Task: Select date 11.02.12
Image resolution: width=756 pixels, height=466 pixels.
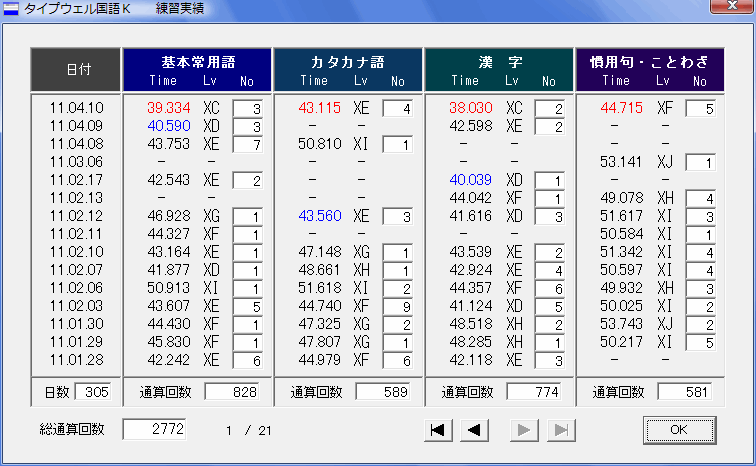Action: pos(76,216)
